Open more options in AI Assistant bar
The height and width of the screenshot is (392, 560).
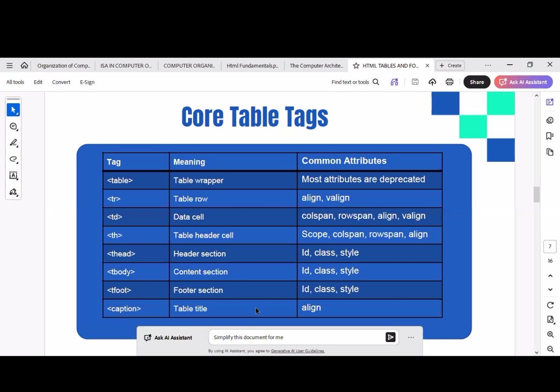[411, 337]
